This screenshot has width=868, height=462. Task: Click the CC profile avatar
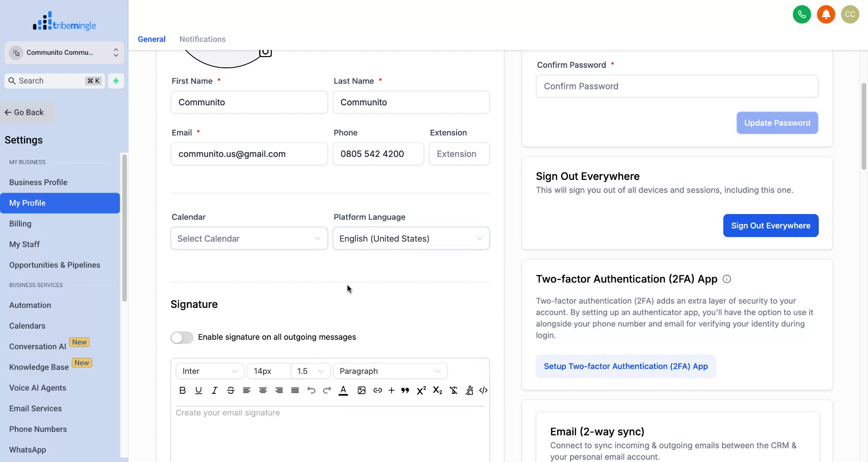pyautogui.click(x=850, y=14)
